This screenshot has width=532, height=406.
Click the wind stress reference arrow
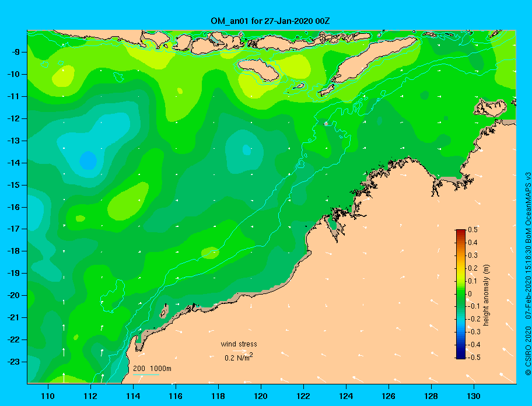point(240,351)
